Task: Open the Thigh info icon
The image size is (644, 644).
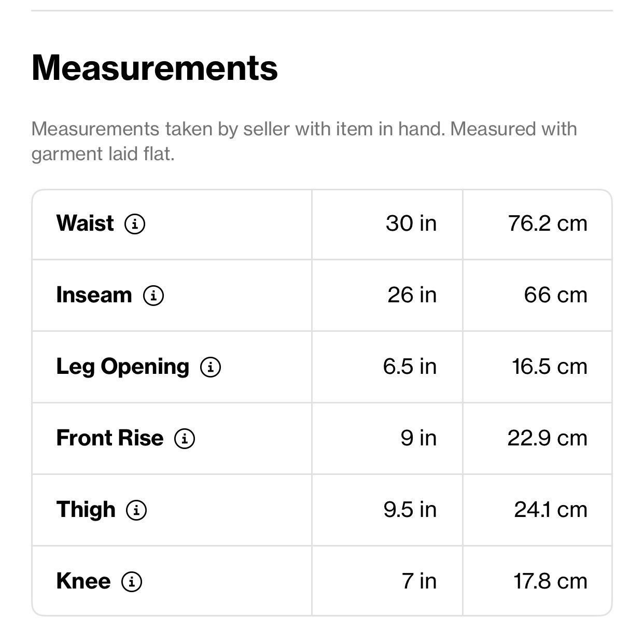Action: pyautogui.click(x=136, y=510)
